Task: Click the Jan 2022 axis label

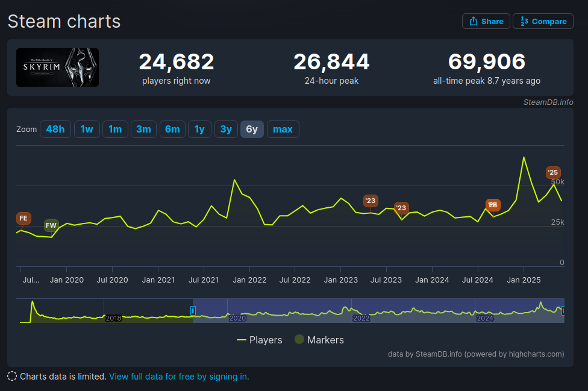Action: coord(249,280)
